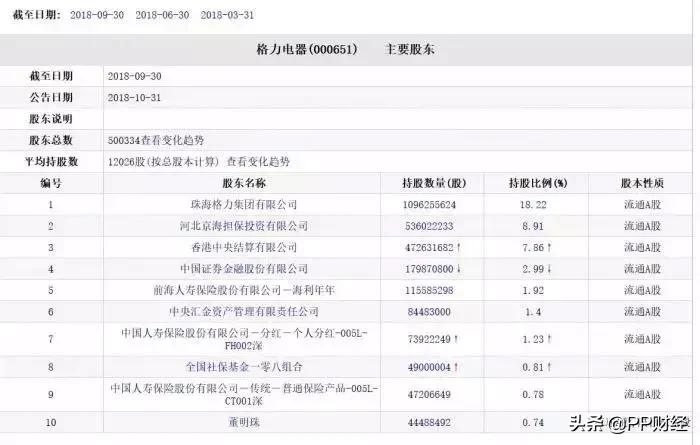Open shareholder 珠海格力集团有限公司
This screenshot has height=445, width=700.
point(244,205)
